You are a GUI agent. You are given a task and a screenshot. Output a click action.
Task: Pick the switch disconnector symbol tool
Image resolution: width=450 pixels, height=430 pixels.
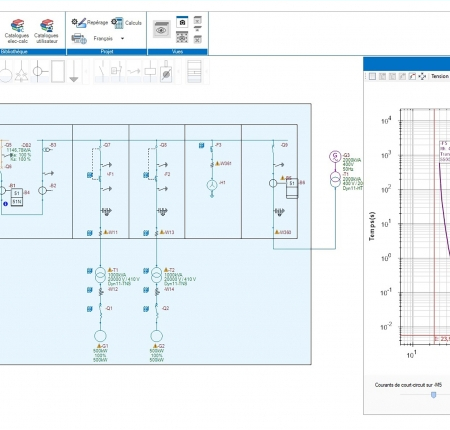[x=102, y=71]
